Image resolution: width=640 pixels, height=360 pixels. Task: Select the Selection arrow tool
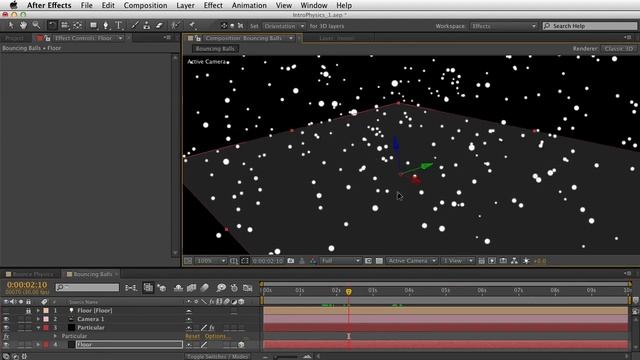tap(11, 25)
